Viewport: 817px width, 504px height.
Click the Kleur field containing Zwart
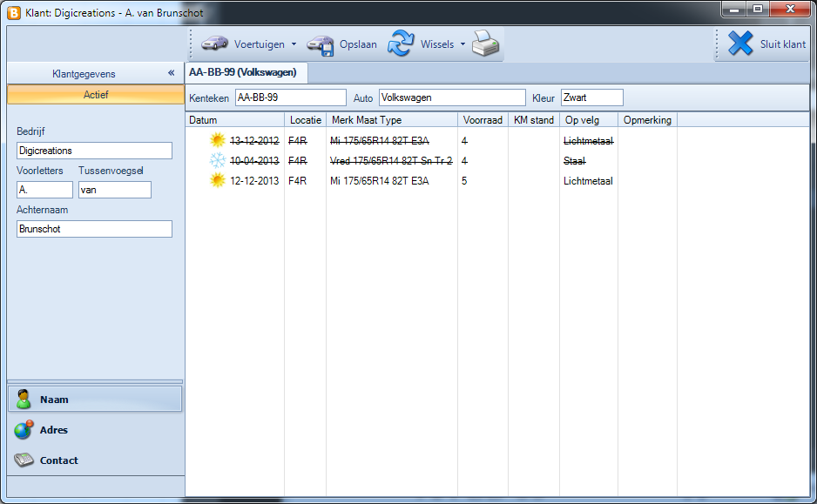592,97
